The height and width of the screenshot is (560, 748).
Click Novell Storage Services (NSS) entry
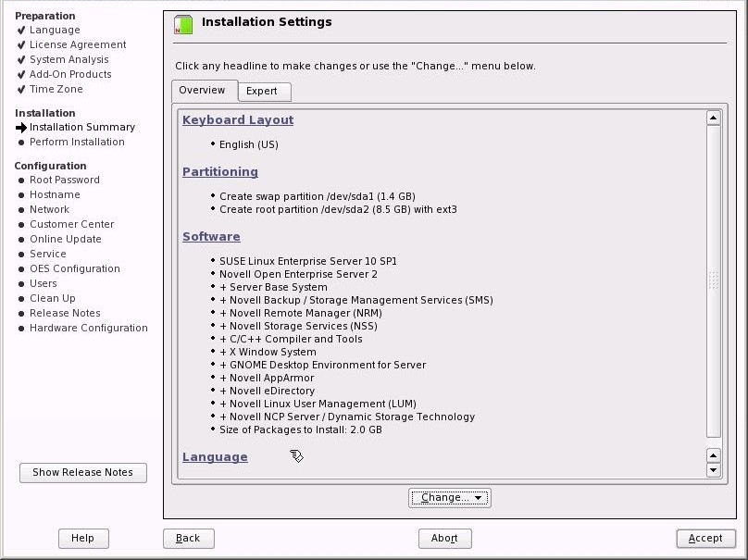pos(298,326)
